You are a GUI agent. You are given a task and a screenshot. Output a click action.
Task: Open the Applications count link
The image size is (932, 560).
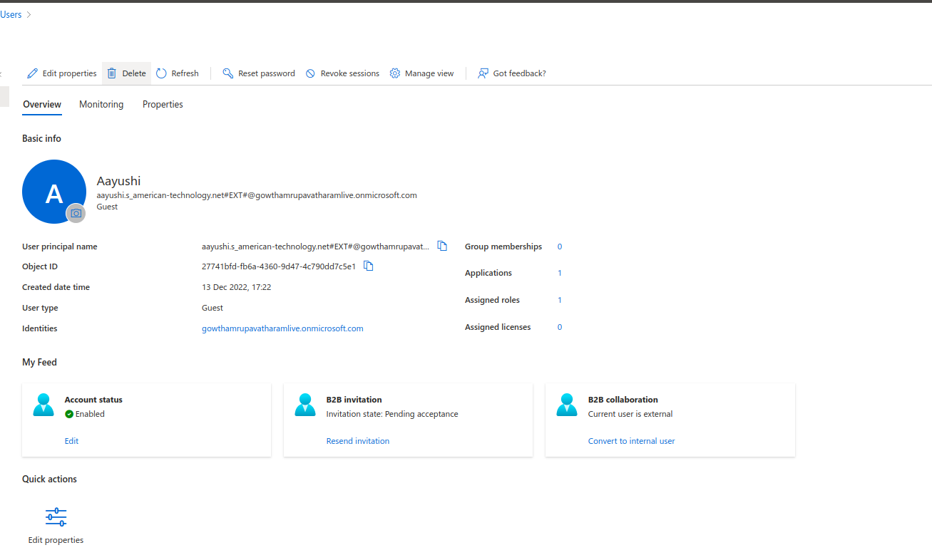[560, 273]
